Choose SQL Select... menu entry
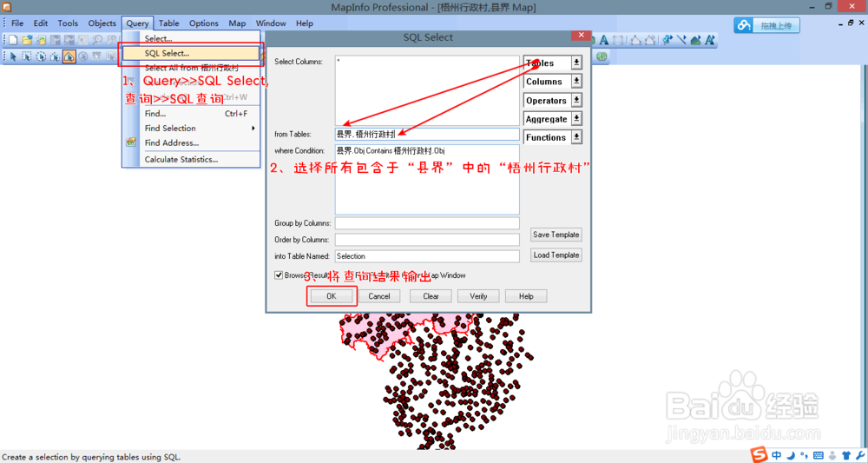Screen dimensions: 868x463 (191, 53)
